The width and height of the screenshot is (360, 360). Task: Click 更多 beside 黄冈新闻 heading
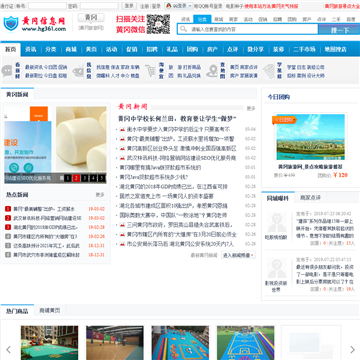coord(251,108)
